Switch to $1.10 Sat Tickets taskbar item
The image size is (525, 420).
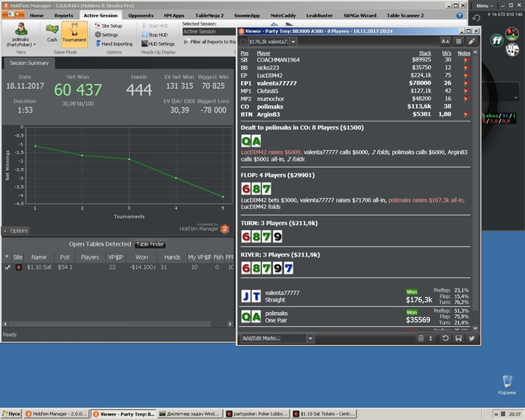pyautogui.click(x=324, y=414)
